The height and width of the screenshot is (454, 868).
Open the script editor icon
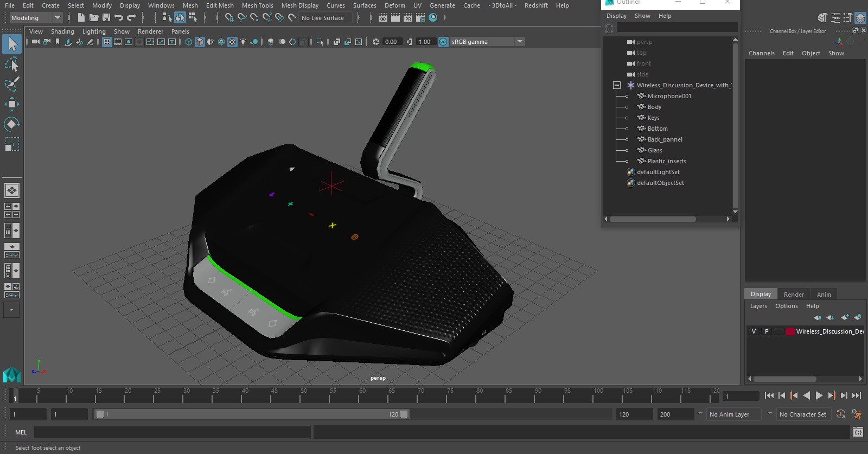[858, 432]
